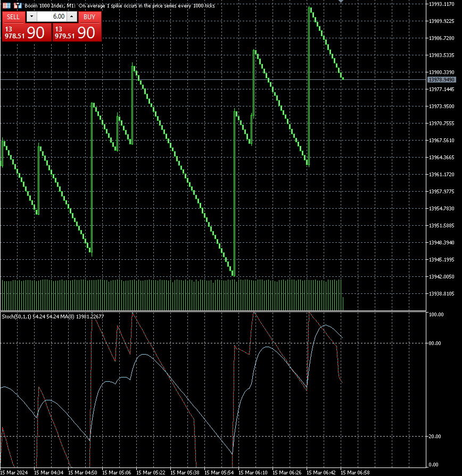462x476 pixels.
Task: Click the current price label 13978.9490
Action: pos(442,79)
